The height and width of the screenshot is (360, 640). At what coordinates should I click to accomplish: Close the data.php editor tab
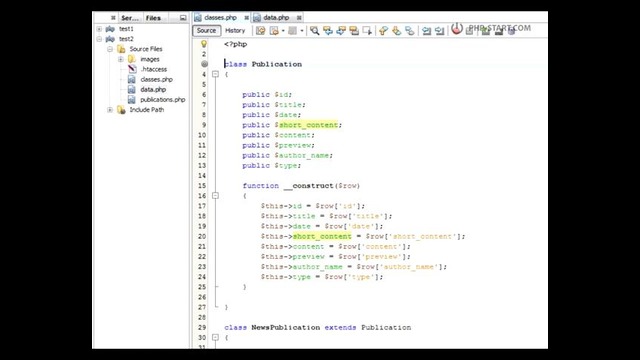click(x=299, y=18)
